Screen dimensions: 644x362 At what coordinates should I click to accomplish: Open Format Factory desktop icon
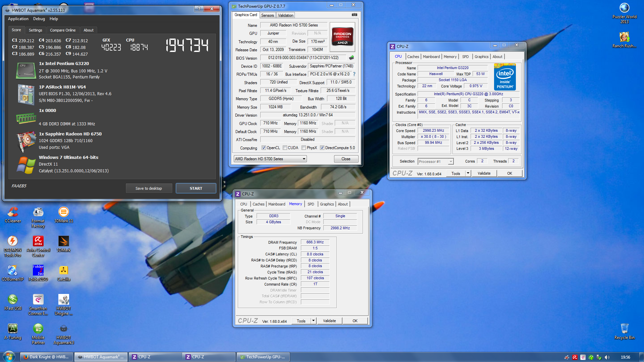pyautogui.click(x=38, y=217)
